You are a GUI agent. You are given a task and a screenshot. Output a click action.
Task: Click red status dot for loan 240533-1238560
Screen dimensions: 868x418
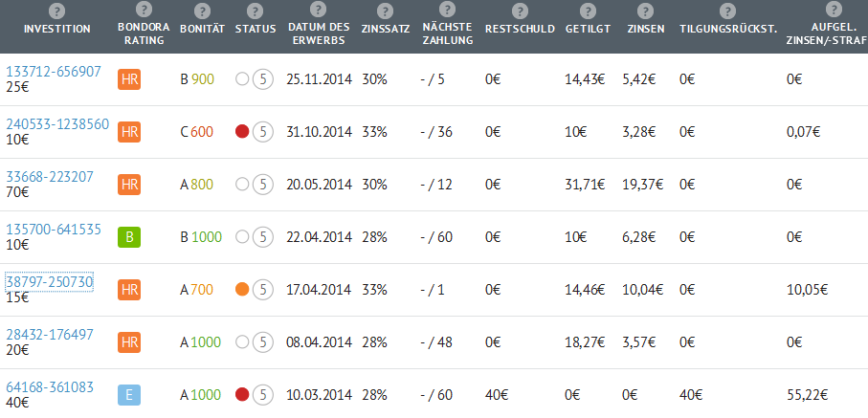[x=242, y=132]
